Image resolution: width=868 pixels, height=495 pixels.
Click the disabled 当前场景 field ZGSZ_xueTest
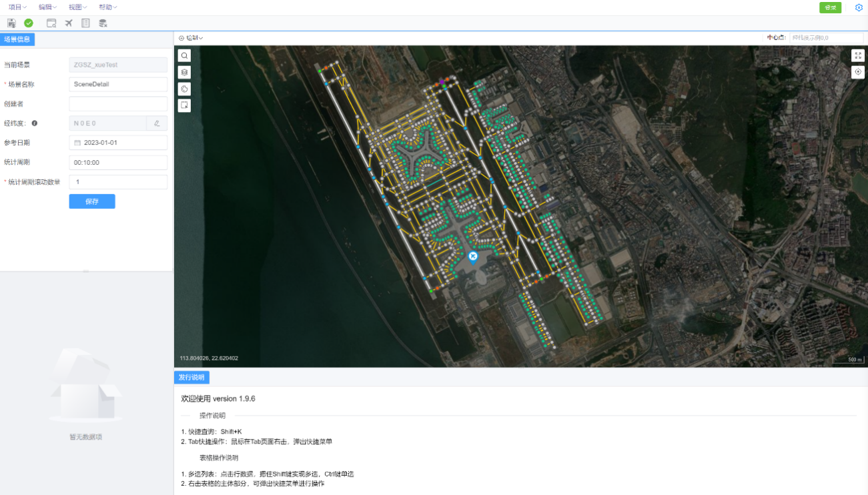[118, 65]
